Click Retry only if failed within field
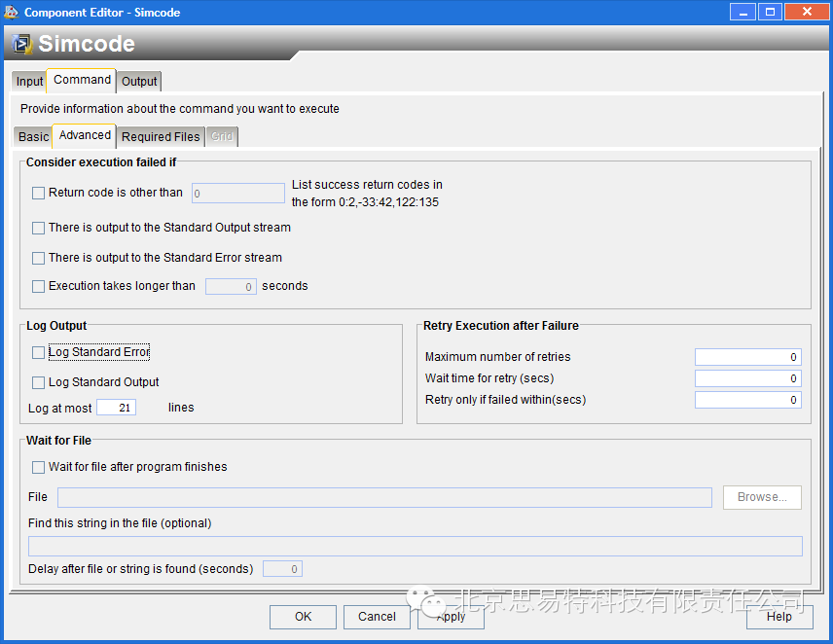 (748, 400)
